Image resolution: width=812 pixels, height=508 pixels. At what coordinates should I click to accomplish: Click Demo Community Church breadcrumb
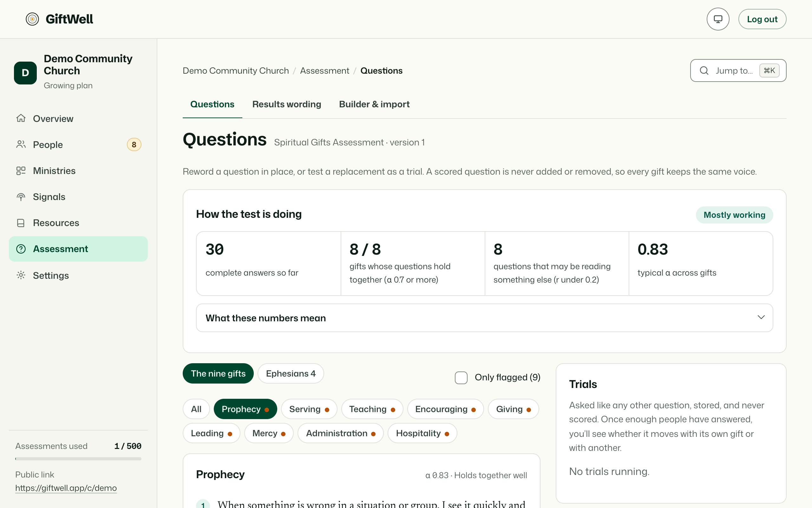tap(236, 70)
